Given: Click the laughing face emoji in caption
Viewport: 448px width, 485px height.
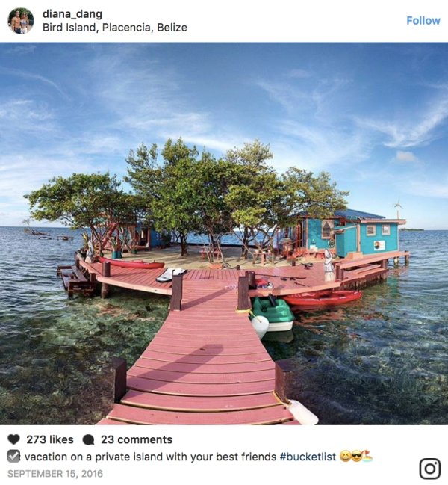Looking at the screenshot, I should [345, 457].
